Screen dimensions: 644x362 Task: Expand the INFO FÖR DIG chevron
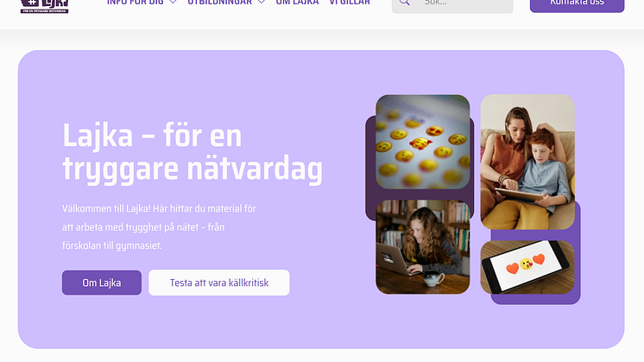[173, 2]
